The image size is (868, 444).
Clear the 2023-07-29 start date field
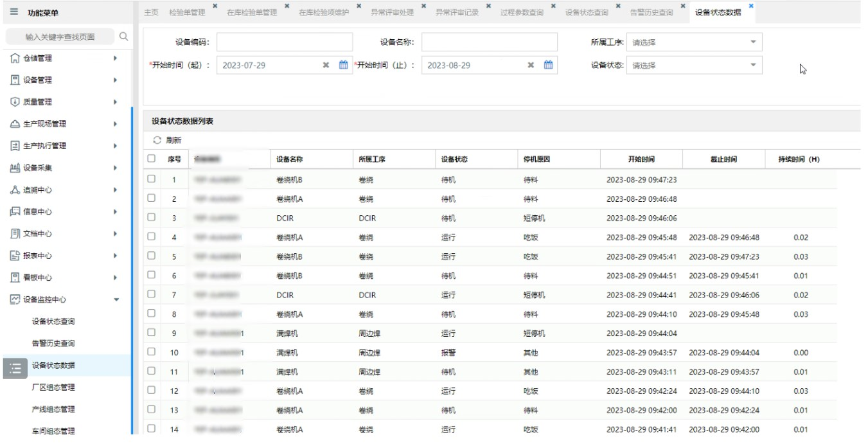pyautogui.click(x=326, y=65)
